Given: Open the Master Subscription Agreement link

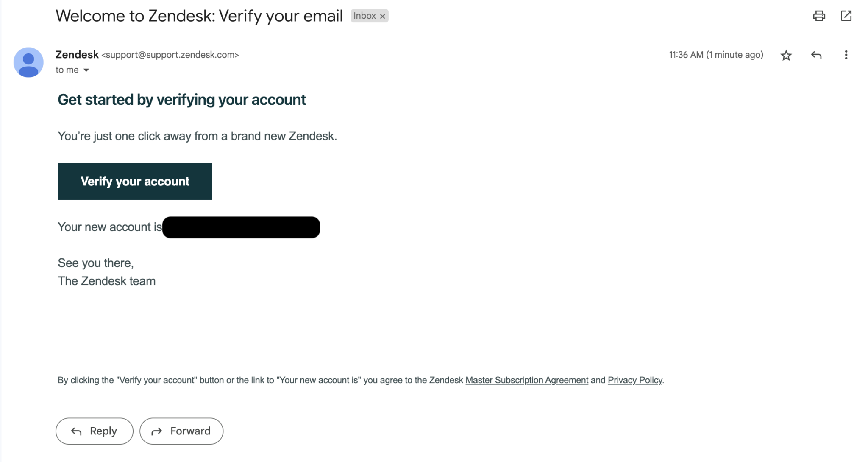Looking at the screenshot, I should tap(526, 380).
